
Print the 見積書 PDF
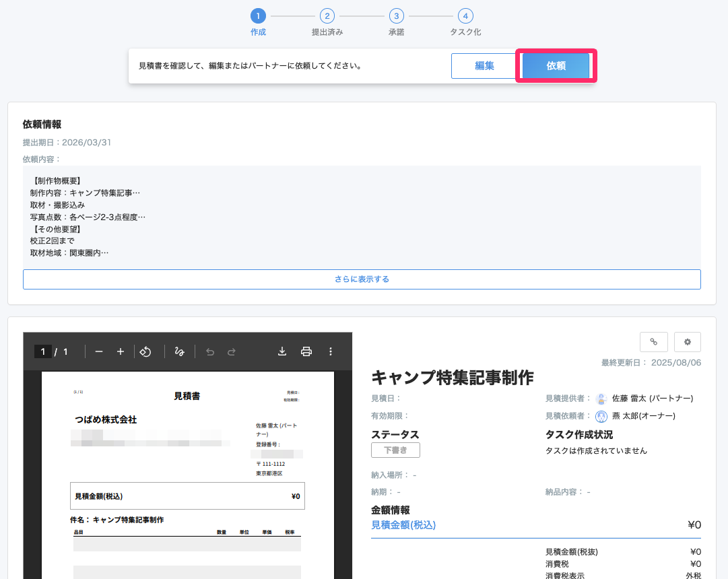click(307, 351)
